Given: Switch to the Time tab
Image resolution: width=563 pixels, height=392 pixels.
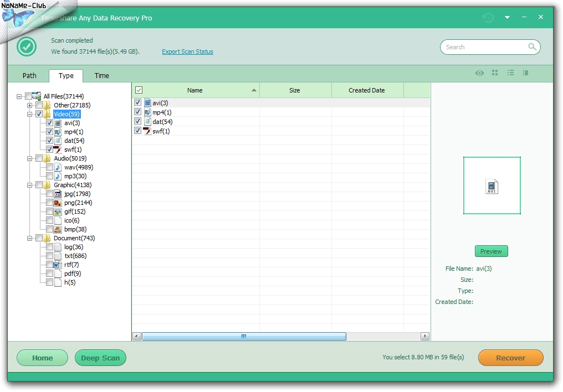Looking at the screenshot, I should click(101, 76).
